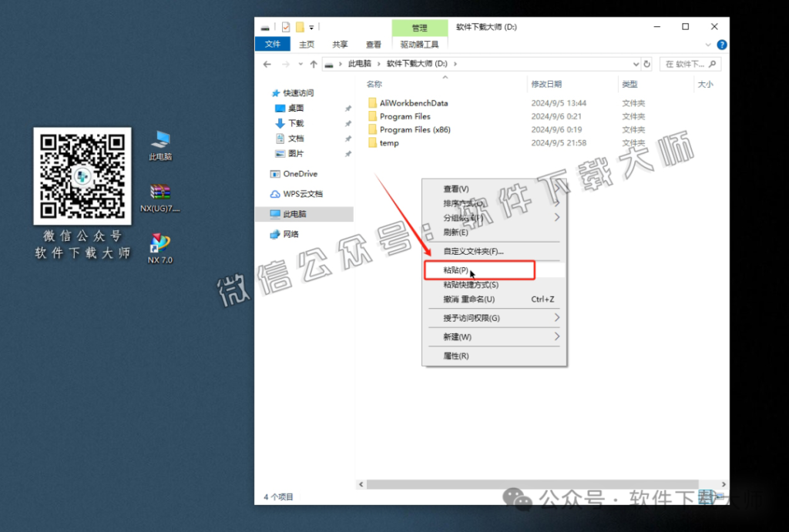Click the OneDrive item in the sidebar
The height and width of the screenshot is (532, 789).
301,173
